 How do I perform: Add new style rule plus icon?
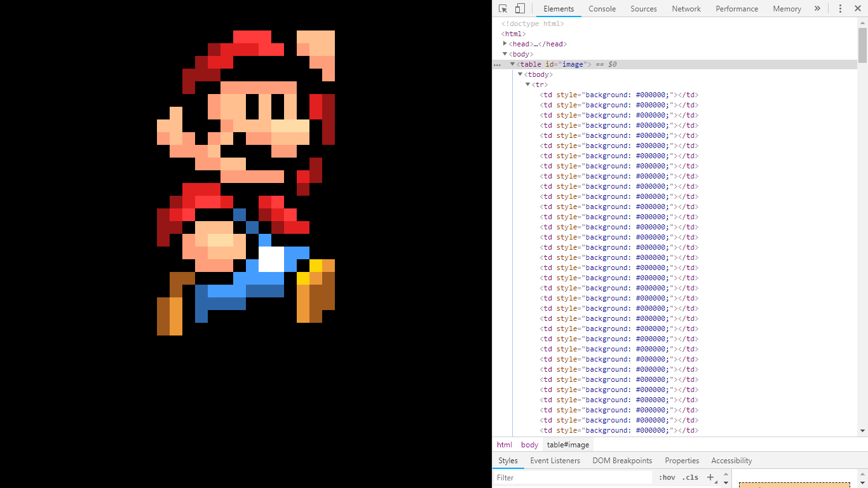click(x=710, y=478)
